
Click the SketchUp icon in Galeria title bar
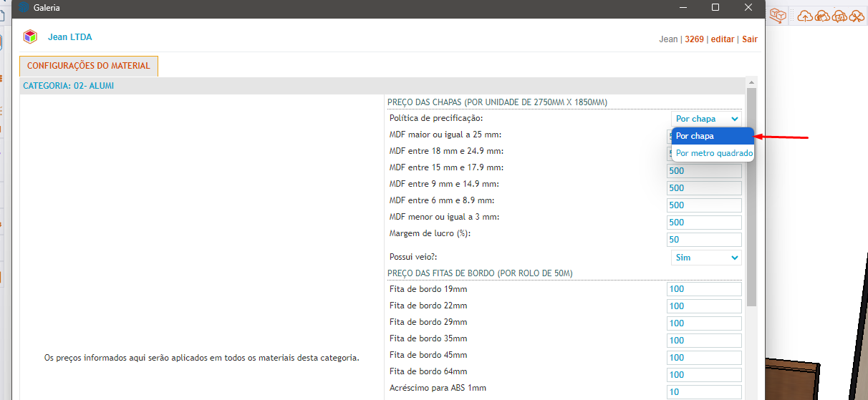click(26, 8)
